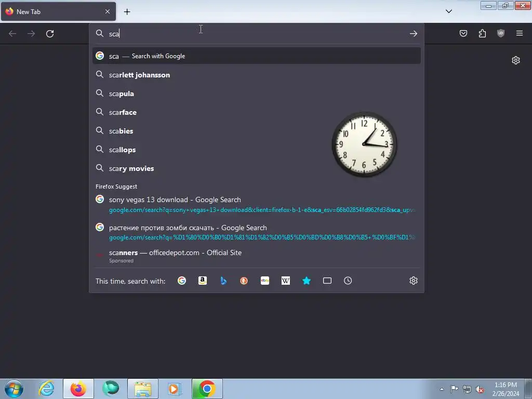
Task: Go back to the previous page
Action: click(x=12, y=34)
